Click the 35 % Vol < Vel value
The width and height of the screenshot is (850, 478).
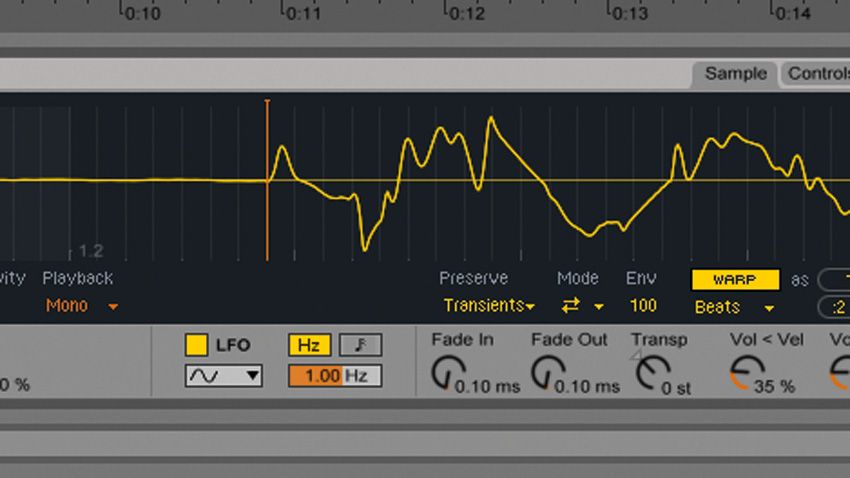[x=774, y=386]
